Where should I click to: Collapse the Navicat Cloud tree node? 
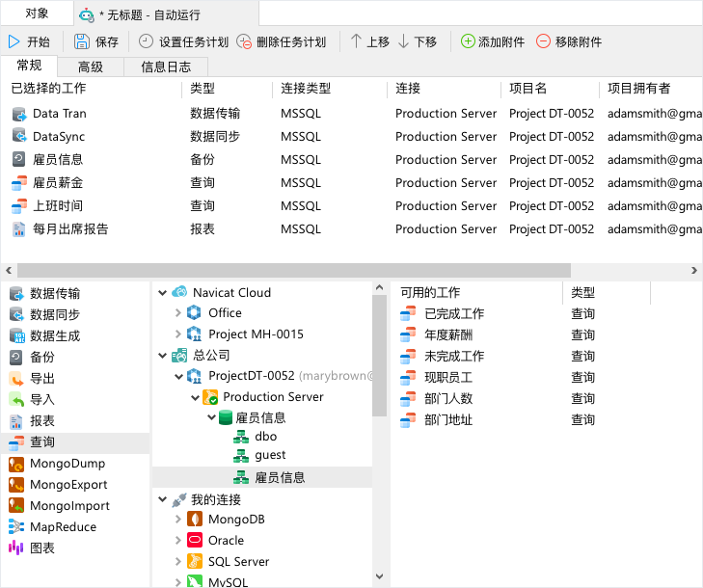(x=162, y=292)
